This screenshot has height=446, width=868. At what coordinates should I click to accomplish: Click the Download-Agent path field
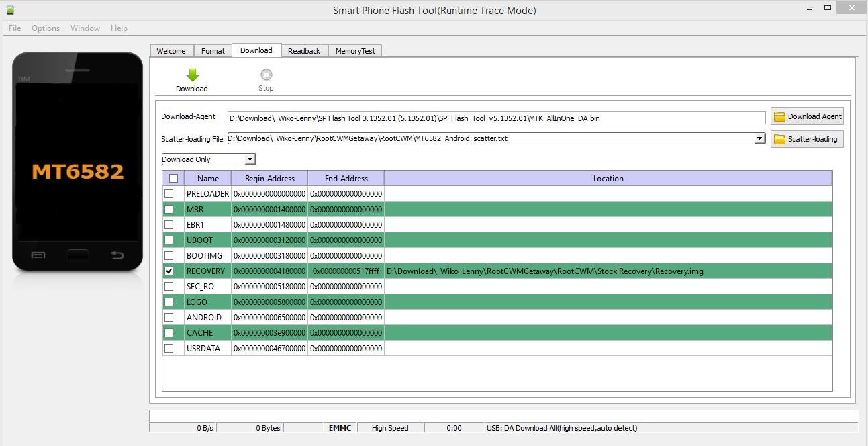pos(496,118)
